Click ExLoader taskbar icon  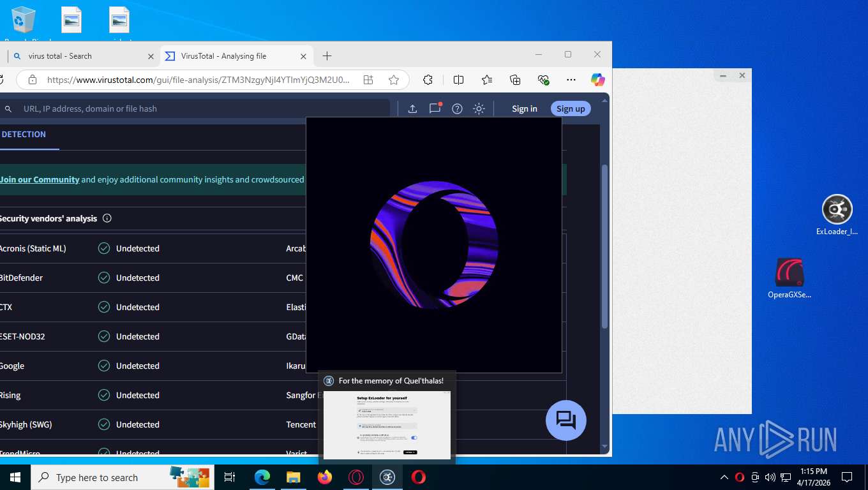tap(387, 477)
